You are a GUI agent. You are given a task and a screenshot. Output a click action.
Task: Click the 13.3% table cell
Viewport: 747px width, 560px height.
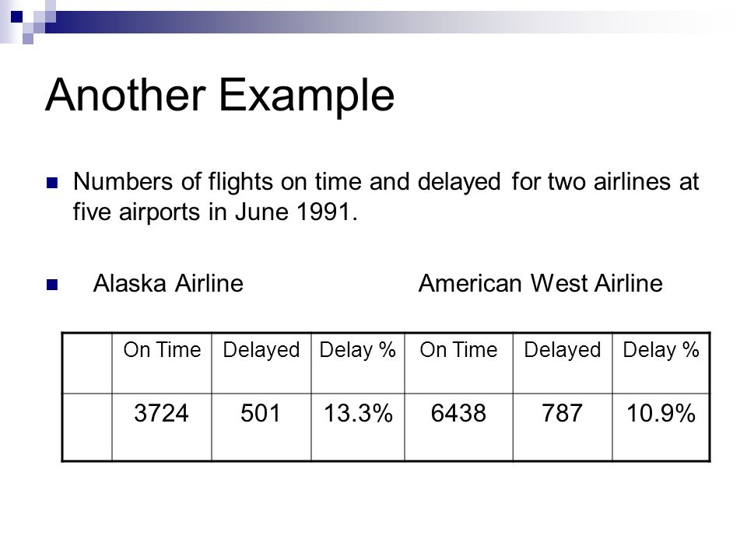pyautogui.click(x=358, y=427)
